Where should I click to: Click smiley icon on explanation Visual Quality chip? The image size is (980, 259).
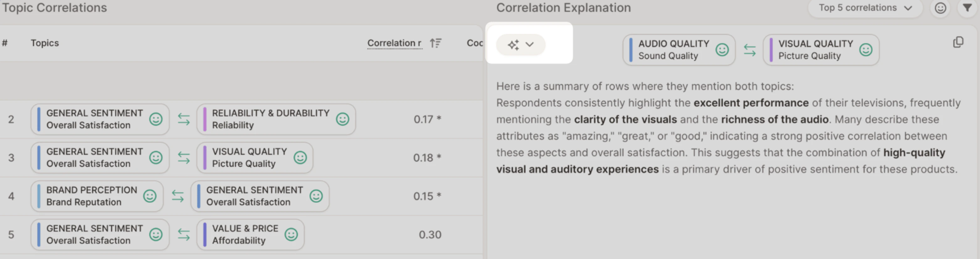(866, 50)
